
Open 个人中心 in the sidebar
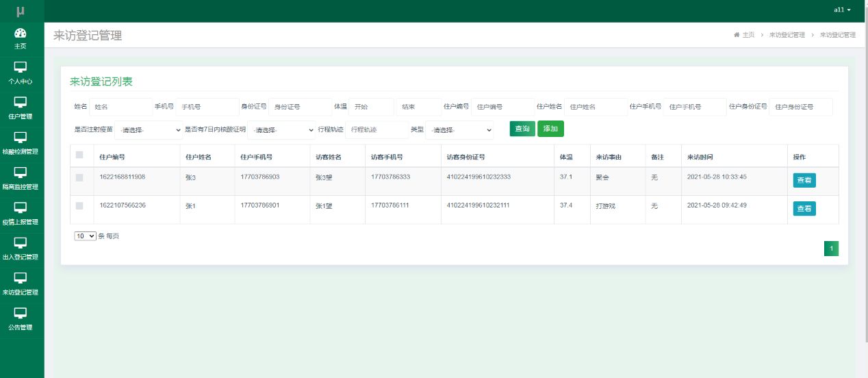[21, 73]
